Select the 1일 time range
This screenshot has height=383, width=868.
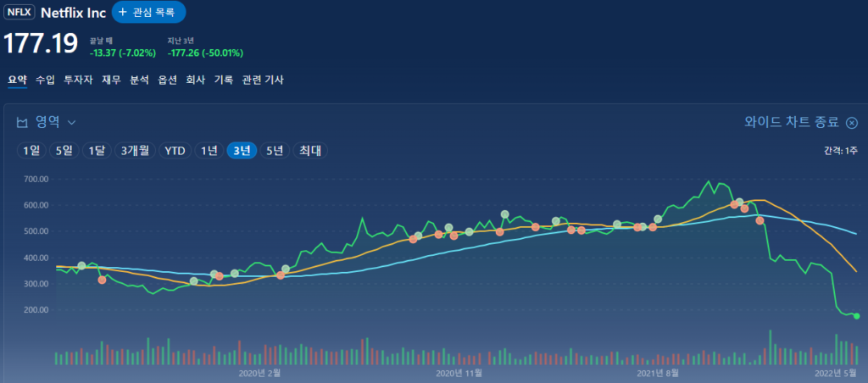(x=31, y=151)
